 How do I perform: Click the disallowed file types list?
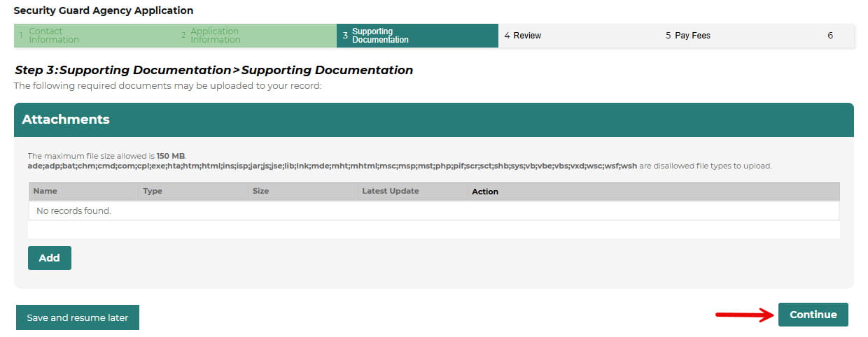point(332,166)
